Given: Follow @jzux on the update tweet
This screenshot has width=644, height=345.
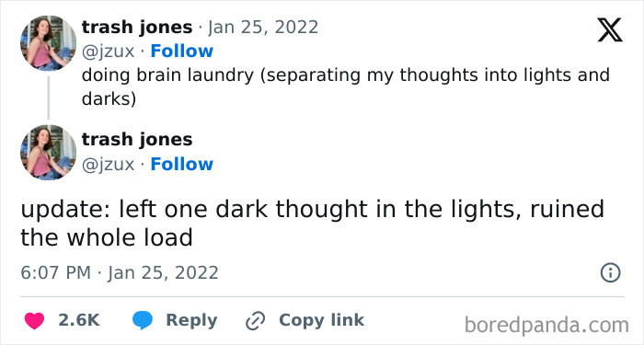Looking at the screenshot, I should (181, 165).
